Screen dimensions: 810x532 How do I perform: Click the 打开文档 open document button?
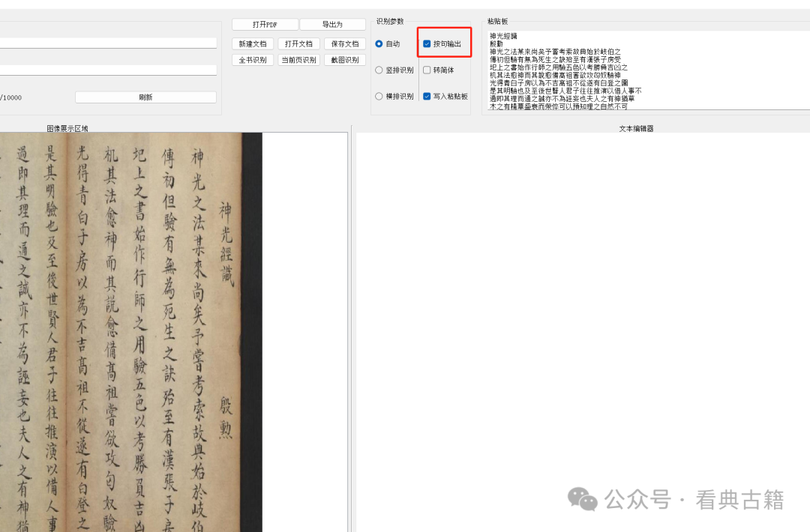tap(298, 43)
